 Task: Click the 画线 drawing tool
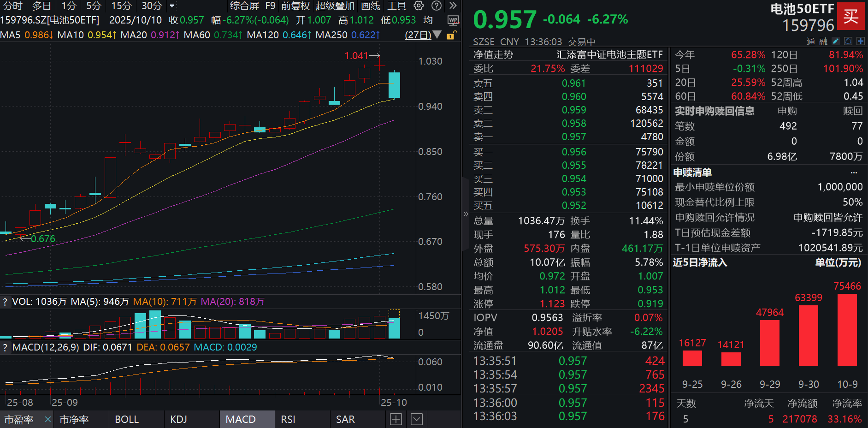click(x=370, y=6)
